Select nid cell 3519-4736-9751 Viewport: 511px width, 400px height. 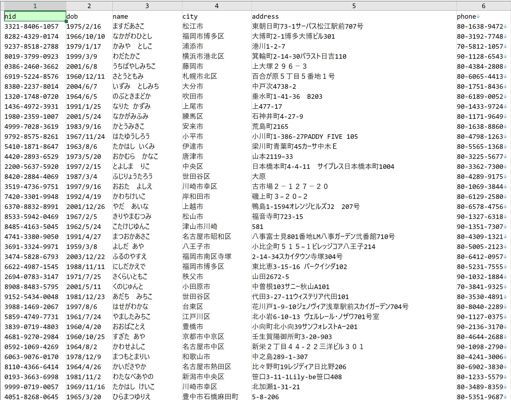click(35, 186)
